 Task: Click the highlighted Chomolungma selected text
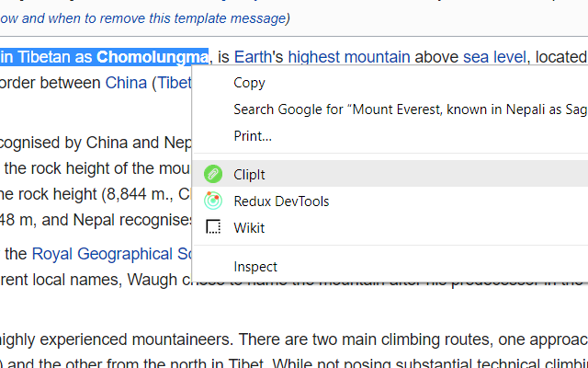tap(152, 57)
